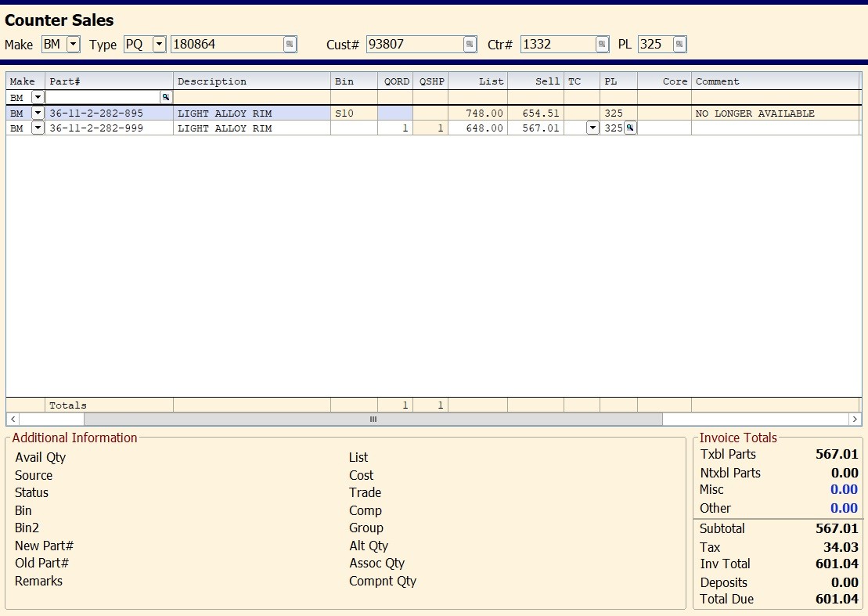Viewport: 868px width, 616px height.
Task: Click the Comment column header
Action: (x=776, y=81)
